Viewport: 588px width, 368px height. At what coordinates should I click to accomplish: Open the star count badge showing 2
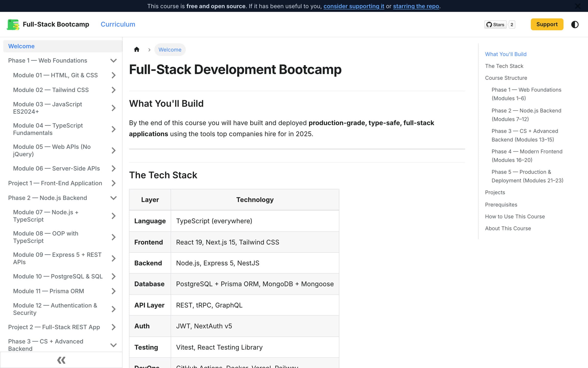(512, 25)
